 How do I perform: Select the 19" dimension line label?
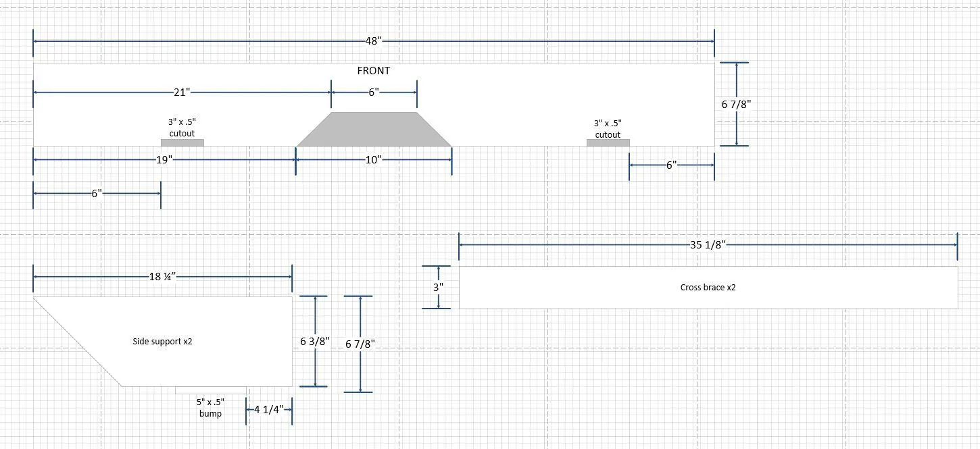[x=164, y=159]
